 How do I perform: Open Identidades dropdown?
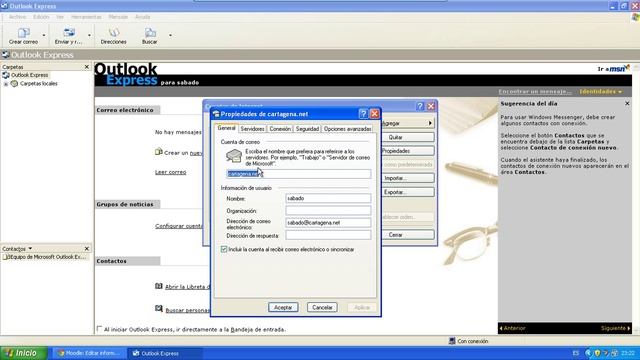coord(600,91)
